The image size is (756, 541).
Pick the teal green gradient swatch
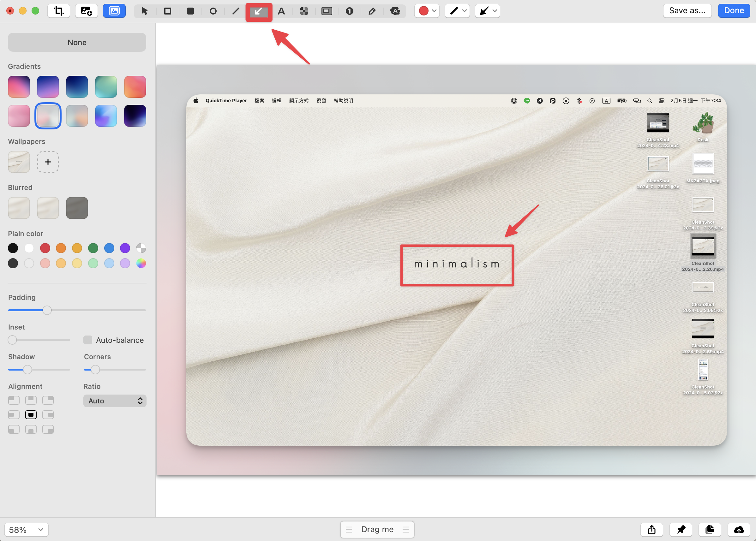(x=106, y=86)
